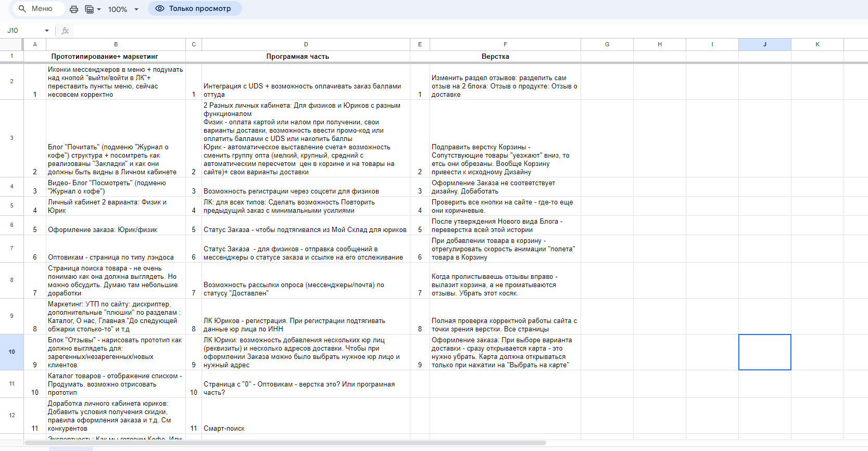Select the column D header
This screenshot has width=868, height=451.
click(306, 44)
